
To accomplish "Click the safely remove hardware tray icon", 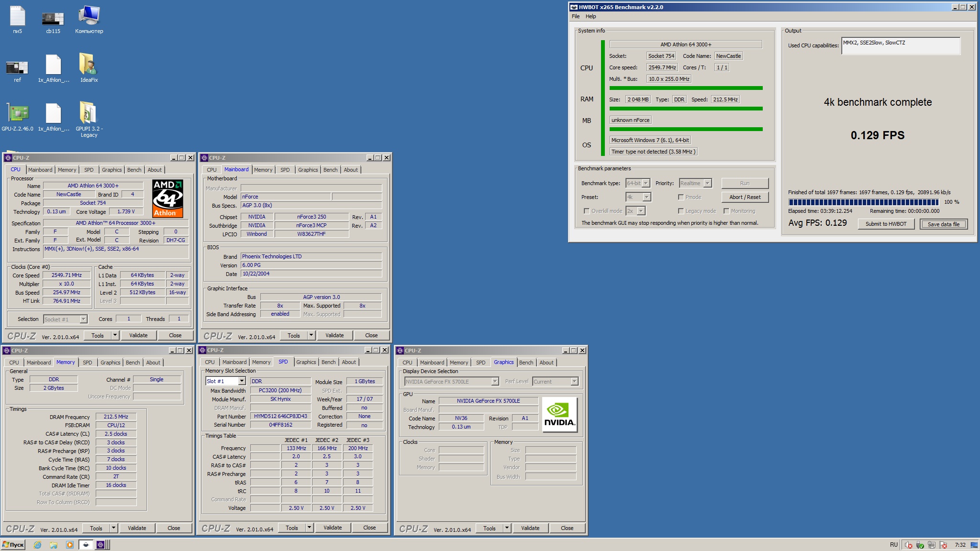I will 920,545.
